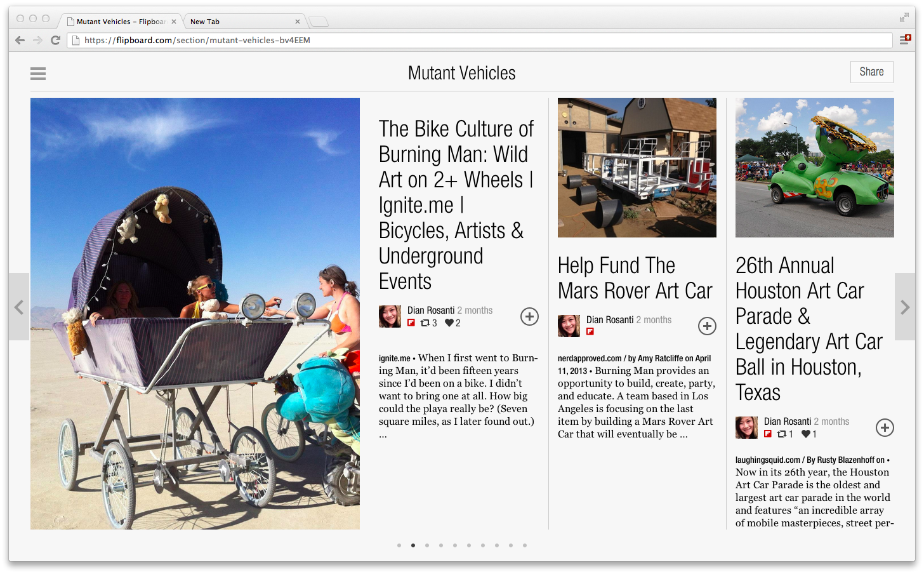The height and width of the screenshot is (574, 924).
Task: Click the browser back arrow
Action: pos(20,40)
